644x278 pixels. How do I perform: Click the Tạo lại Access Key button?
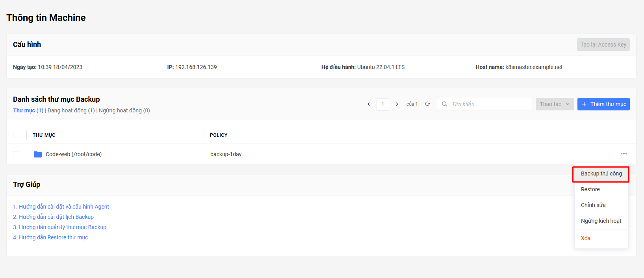click(x=603, y=45)
